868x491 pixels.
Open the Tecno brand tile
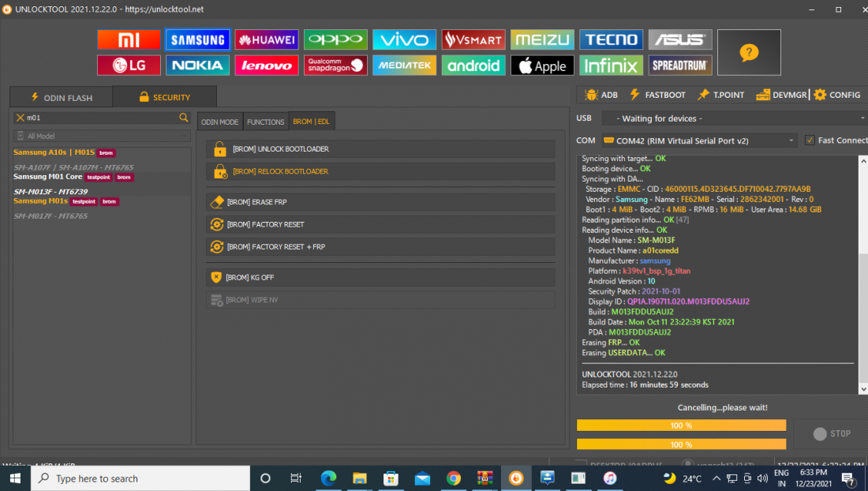click(611, 39)
